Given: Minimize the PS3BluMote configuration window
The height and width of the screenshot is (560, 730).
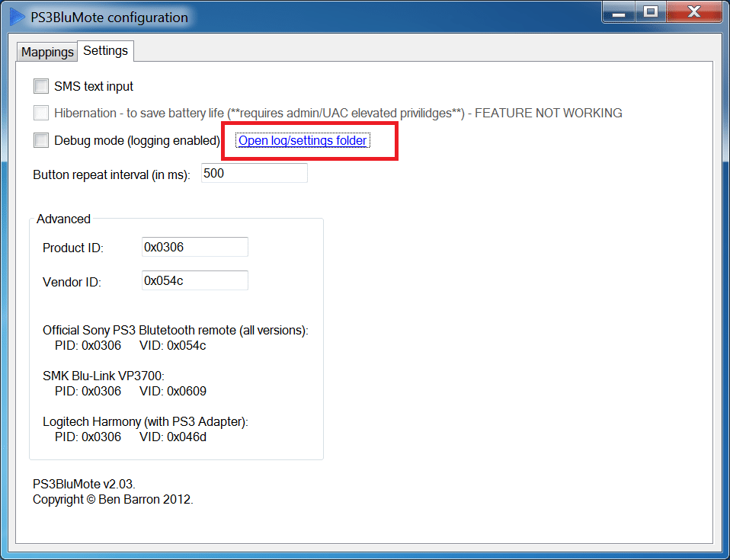Looking at the screenshot, I should click(x=619, y=12).
